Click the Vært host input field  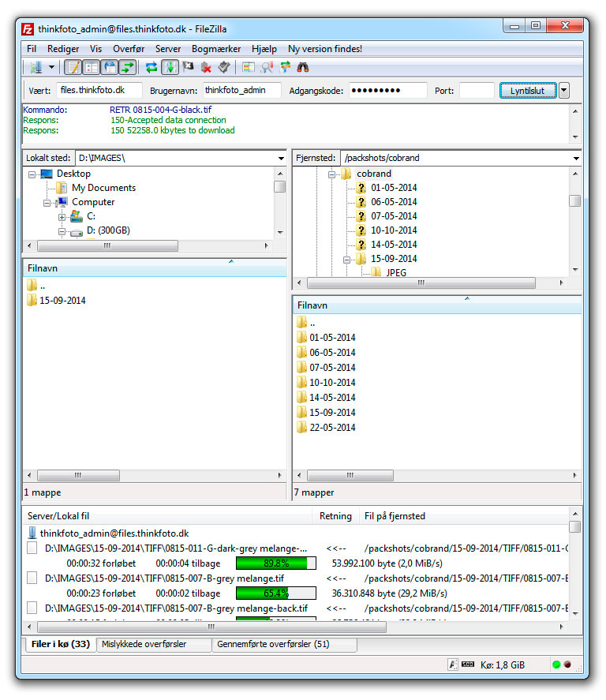(99, 91)
